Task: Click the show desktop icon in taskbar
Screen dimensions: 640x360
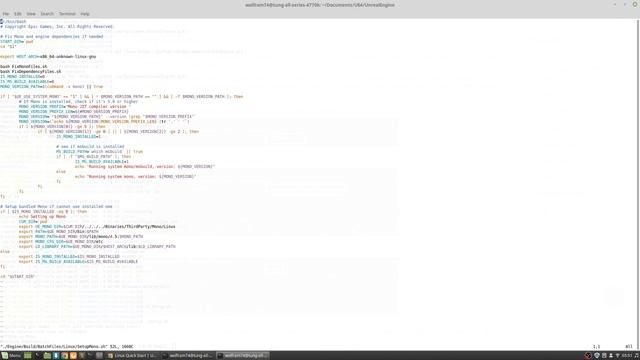Action: point(27,356)
